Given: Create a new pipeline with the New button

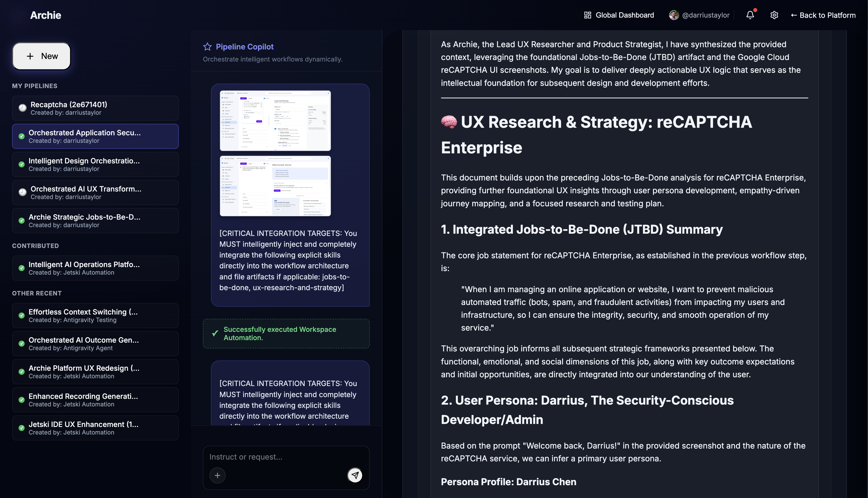Looking at the screenshot, I should coord(42,56).
